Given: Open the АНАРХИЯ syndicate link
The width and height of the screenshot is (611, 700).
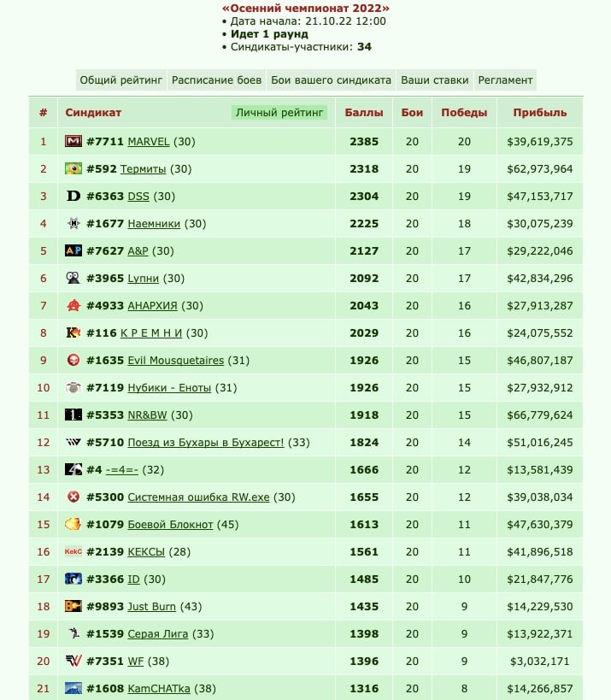Looking at the screenshot, I should pyautogui.click(x=153, y=305).
